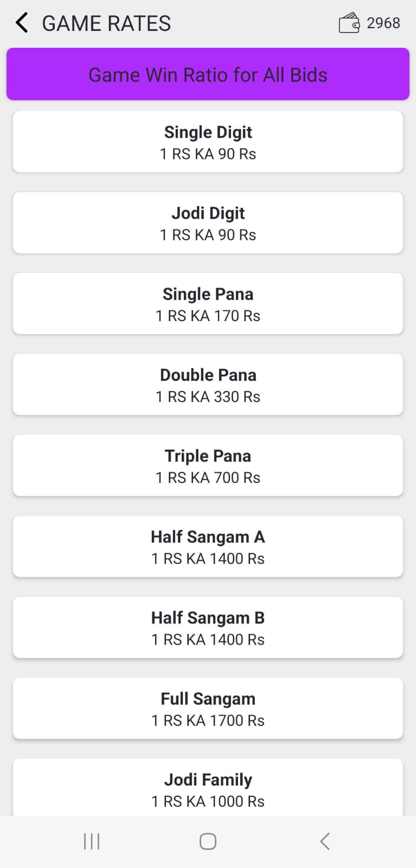This screenshot has width=416, height=868.
Task: Tap the back arrow beside GAME RATES
Action: (x=22, y=23)
